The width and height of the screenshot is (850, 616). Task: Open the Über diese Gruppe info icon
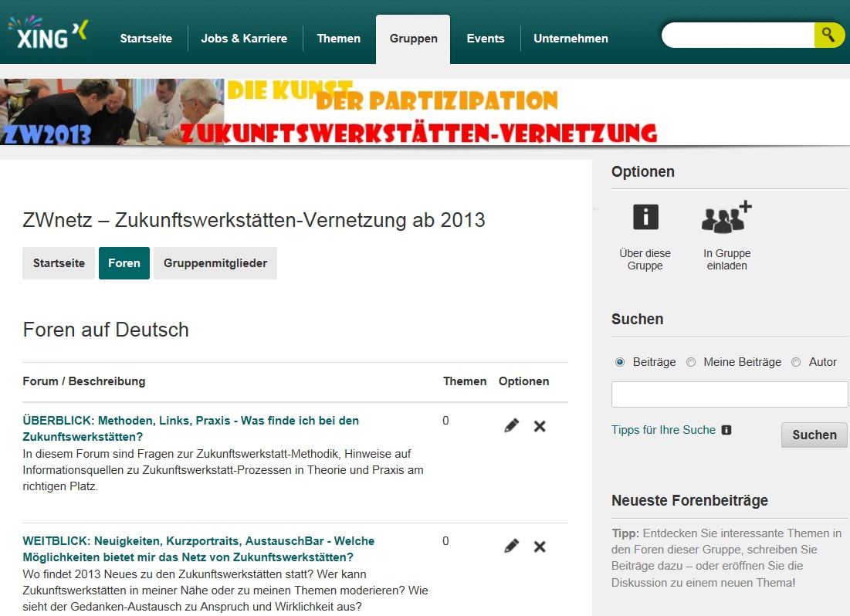[x=645, y=218]
